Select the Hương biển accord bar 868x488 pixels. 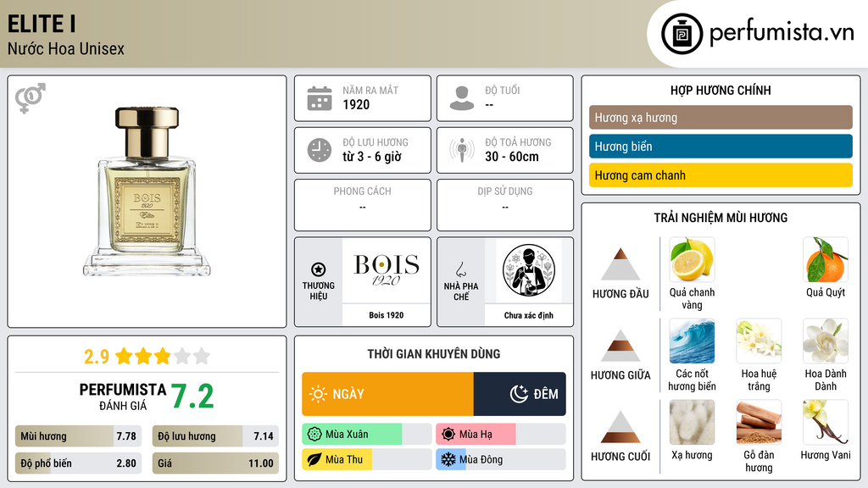pyautogui.click(x=721, y=146)
